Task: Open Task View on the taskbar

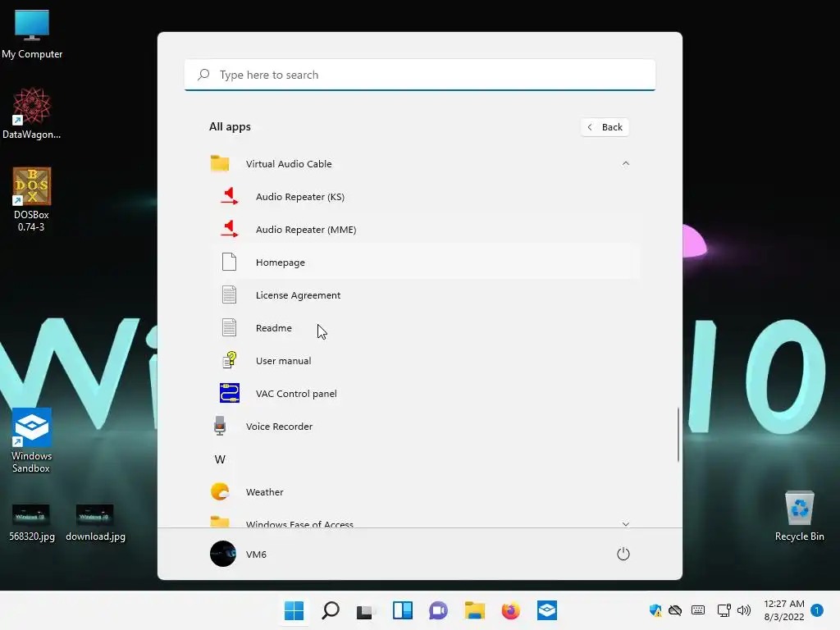Action: point(366,610)
